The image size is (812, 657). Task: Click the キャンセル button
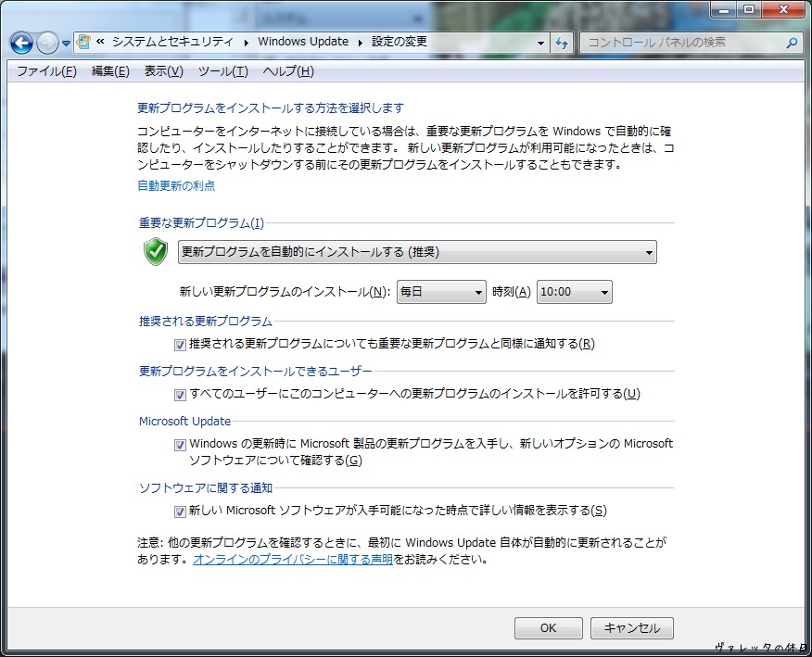pos(632,628)
